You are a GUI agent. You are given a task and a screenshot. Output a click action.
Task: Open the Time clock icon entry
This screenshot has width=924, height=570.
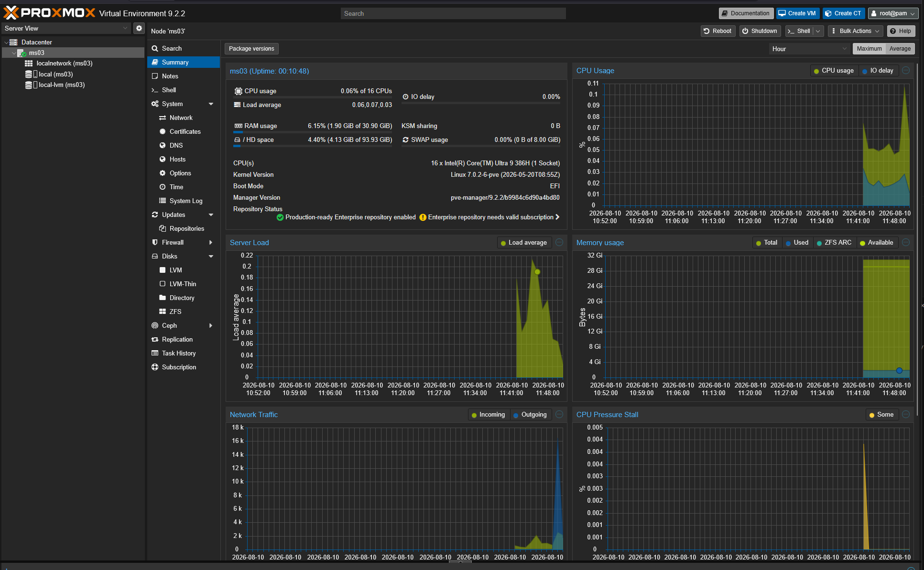click(x=163, y=187)
